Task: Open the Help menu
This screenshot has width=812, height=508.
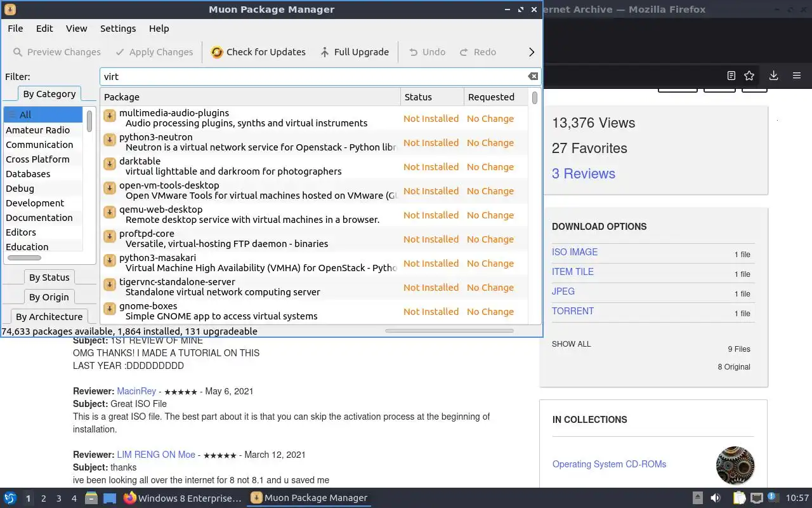Action: pos(159,29)
